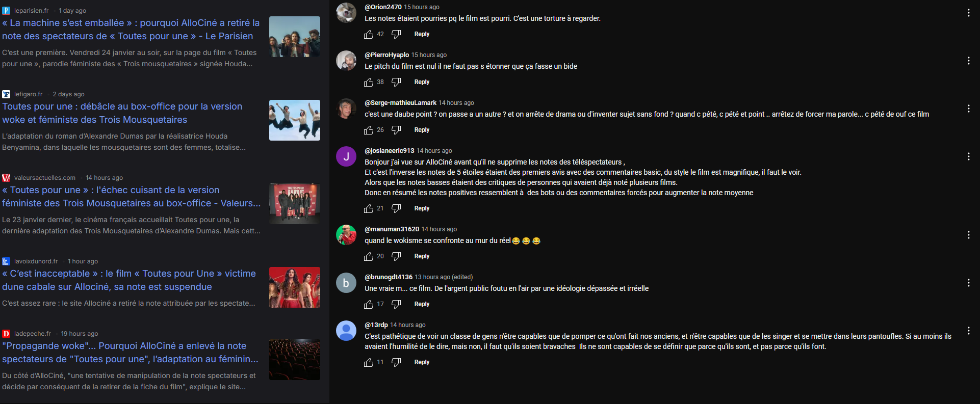This screenshot has height=404, width=980.
Task: Dislike the @13rdp comment
Action: (x=396, y=362)
